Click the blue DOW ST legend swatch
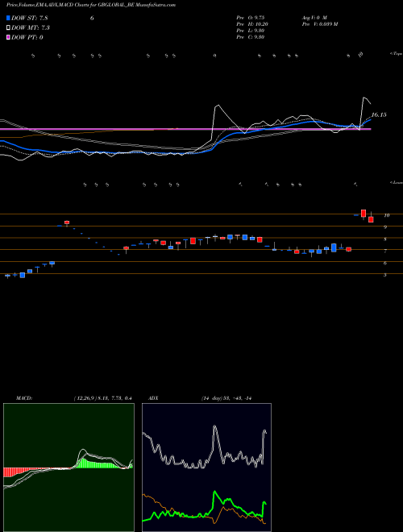 click(9, 18)
